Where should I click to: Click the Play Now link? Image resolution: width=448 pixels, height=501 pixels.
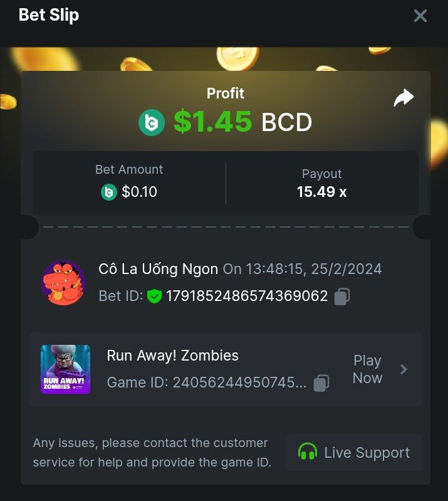tap(367, 369)
